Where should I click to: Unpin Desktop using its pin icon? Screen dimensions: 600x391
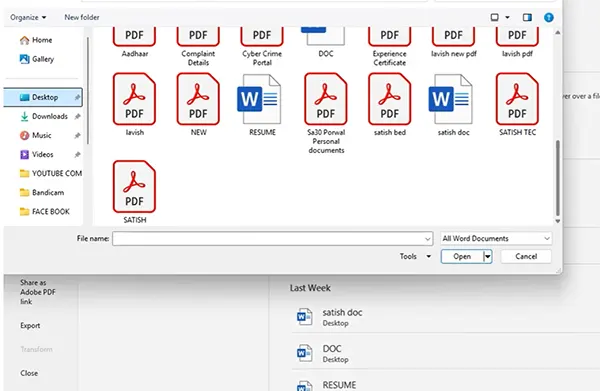tap(77, 97)
